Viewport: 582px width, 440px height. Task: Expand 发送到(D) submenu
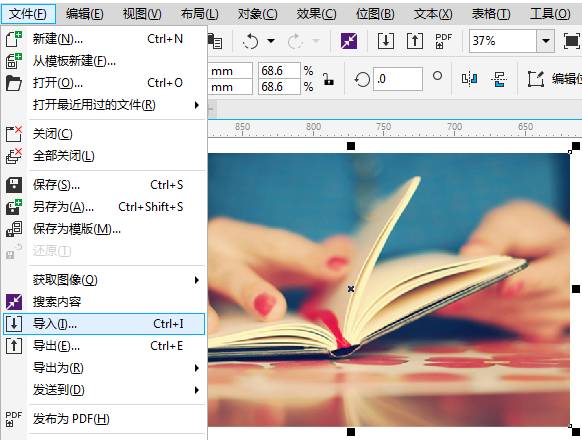point(104,390)
